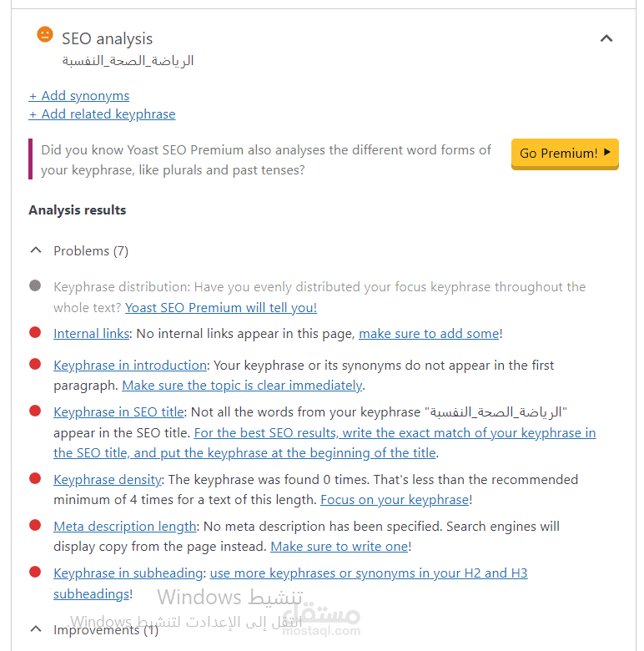The width and height of the screenshot is (644, 651).
Task: Expand the Improvements (1) section
Action: (x=36, y=628)
